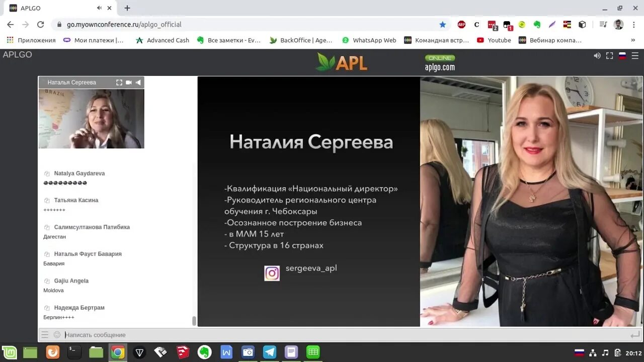Open the aplgo.com ONLINE link
This screenshot has height=362, width=644.
(440, 63)
